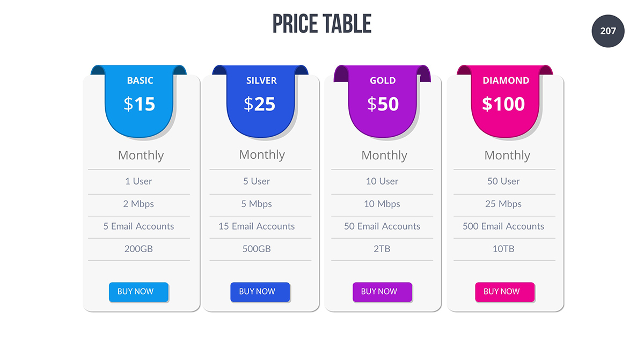The image size is (644, 362).
Task: Click the Monthly label in Basic card
Action: point(141,156)
